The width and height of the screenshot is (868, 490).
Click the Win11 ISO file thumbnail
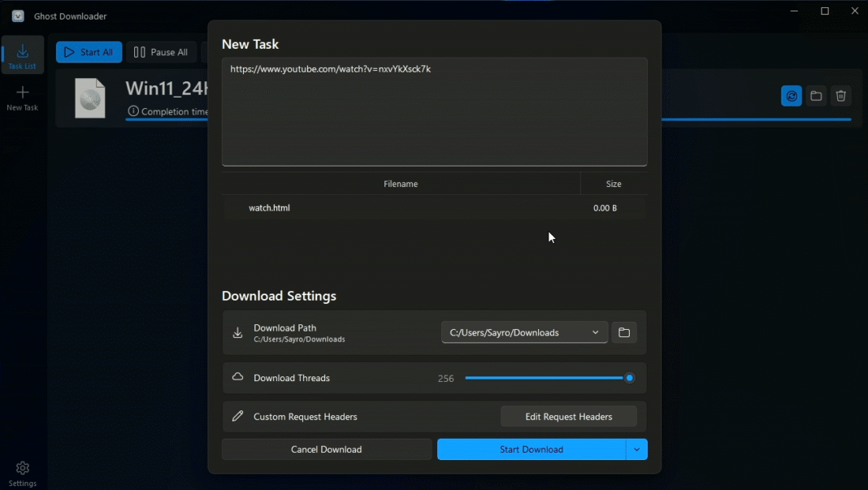pos(89,98)
